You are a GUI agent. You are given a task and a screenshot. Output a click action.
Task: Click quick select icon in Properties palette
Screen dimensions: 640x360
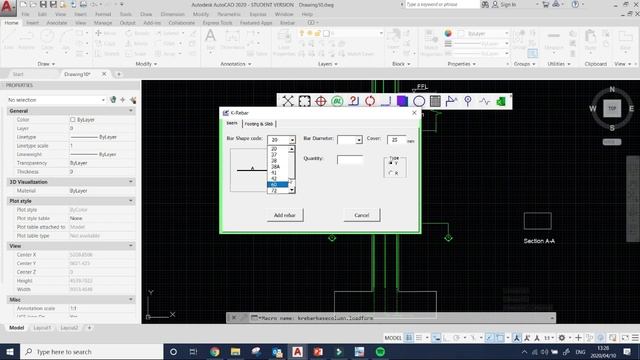pos(133,100)
